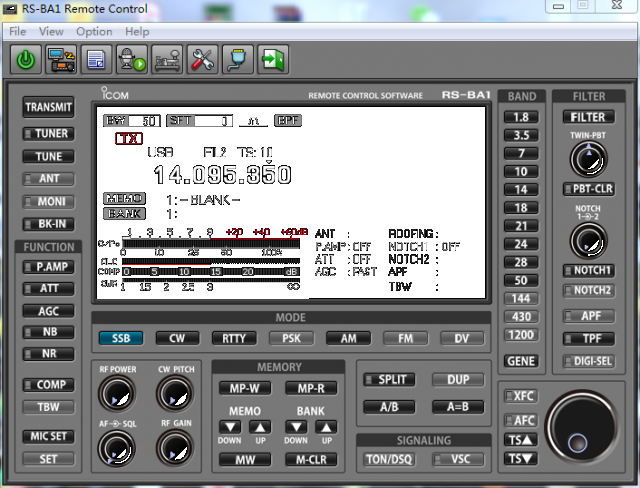640x488 pixels.
Task: Select SSB mode
Action: pyautogui.click(x=121, y=338)
